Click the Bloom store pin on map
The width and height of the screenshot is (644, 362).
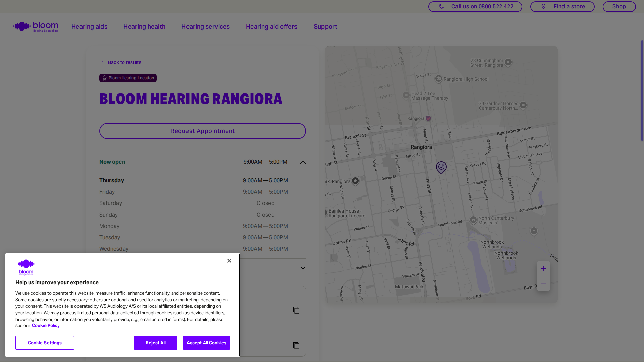point(441,167)
